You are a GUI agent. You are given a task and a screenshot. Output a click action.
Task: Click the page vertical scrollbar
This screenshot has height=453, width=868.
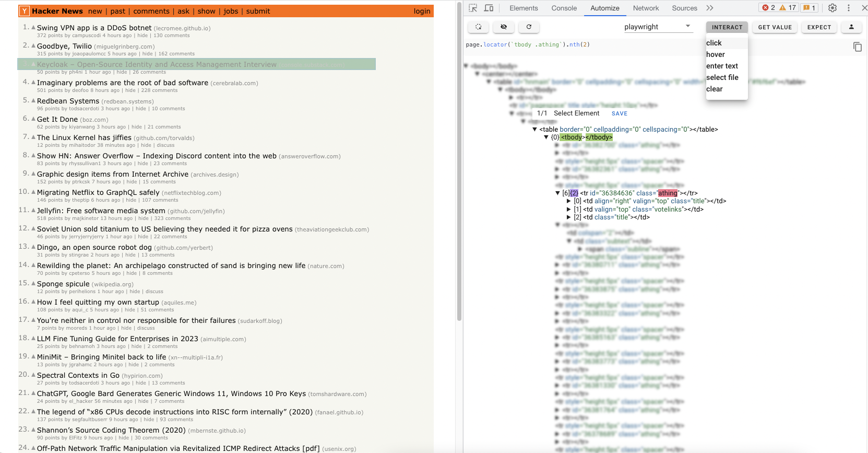tap(459, 162)
